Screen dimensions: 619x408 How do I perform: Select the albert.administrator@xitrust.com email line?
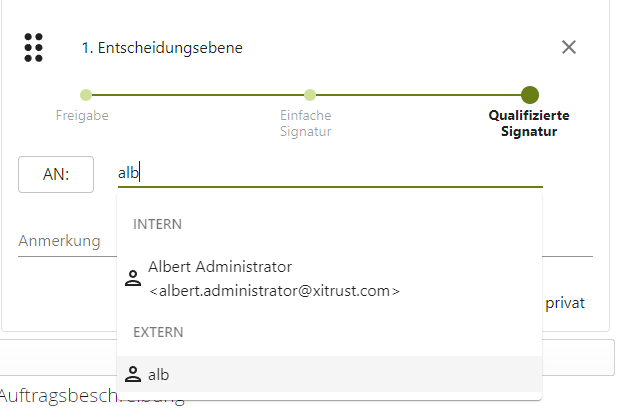(274, 291)
